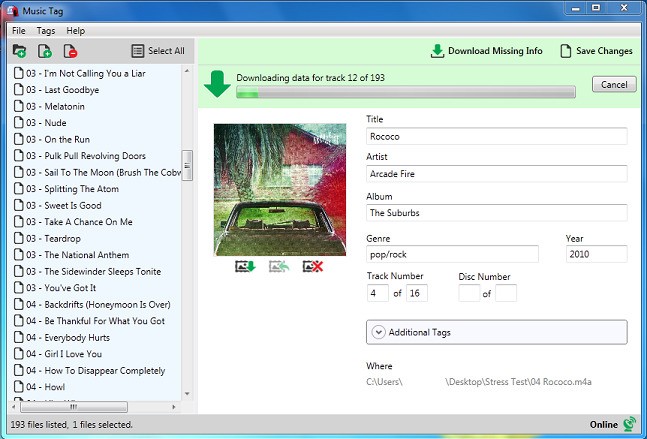Click the Genre field containing pop/rock
Image resolution: width=647 pixels, height=439 pixels.
click(453, 254)
